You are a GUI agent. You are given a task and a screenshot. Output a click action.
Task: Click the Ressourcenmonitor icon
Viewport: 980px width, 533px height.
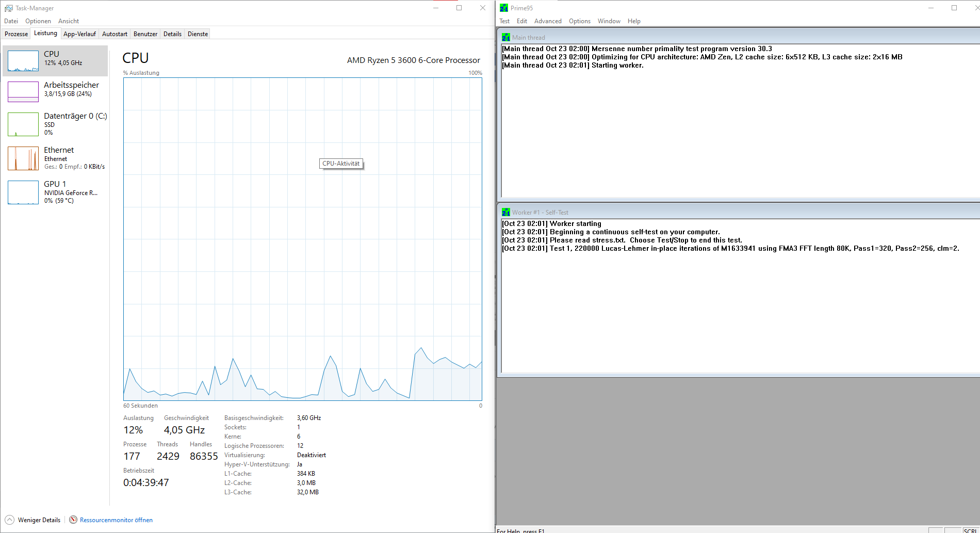(x=73, y=520)
